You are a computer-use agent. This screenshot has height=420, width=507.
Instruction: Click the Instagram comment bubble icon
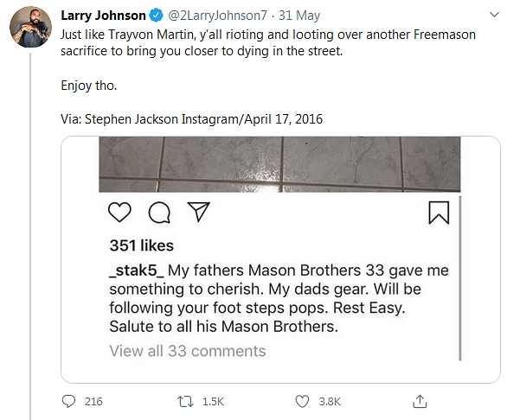point(159,213)
